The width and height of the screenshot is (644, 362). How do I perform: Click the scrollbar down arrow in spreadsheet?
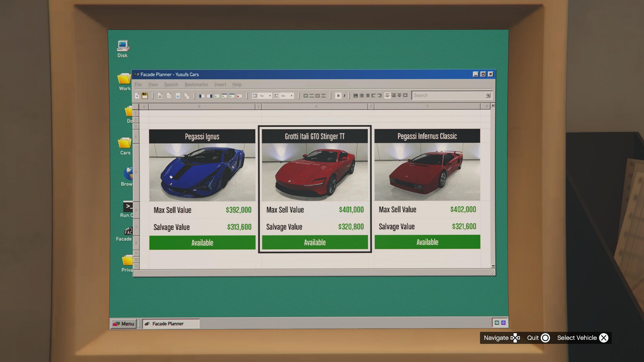click(493, 266)
